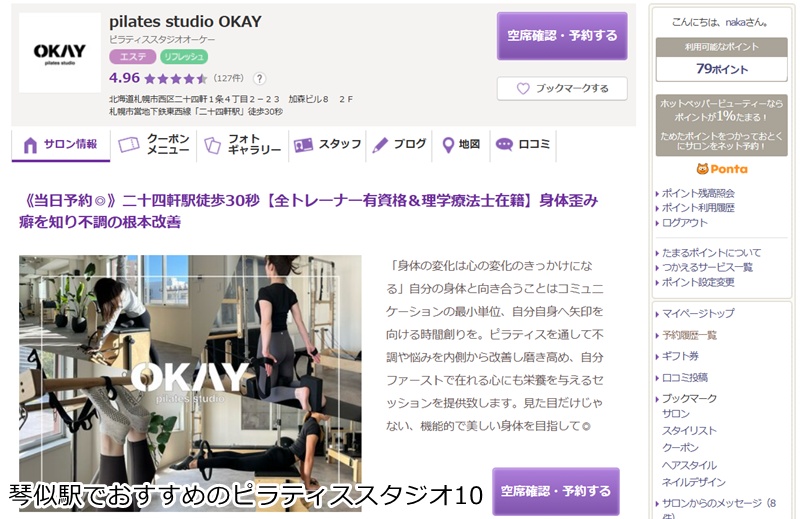
Task: Switch to the ブログ tab
Action: tap(399, 146)
